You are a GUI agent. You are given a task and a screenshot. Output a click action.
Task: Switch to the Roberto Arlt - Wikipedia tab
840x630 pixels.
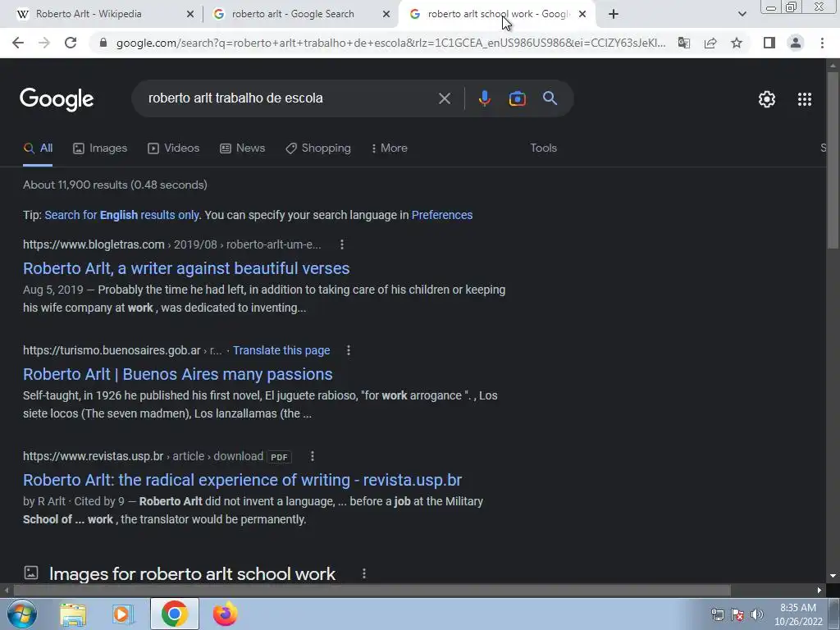coord(89,14)
